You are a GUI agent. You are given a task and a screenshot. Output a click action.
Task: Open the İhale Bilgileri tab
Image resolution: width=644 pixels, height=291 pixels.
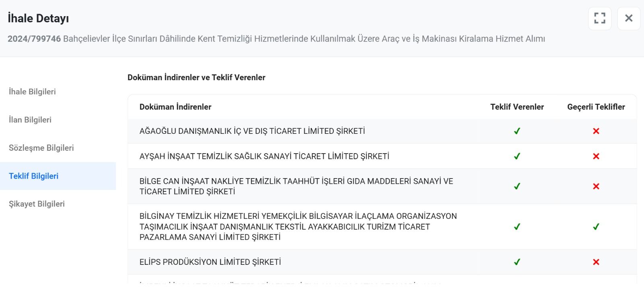point(32,92)
